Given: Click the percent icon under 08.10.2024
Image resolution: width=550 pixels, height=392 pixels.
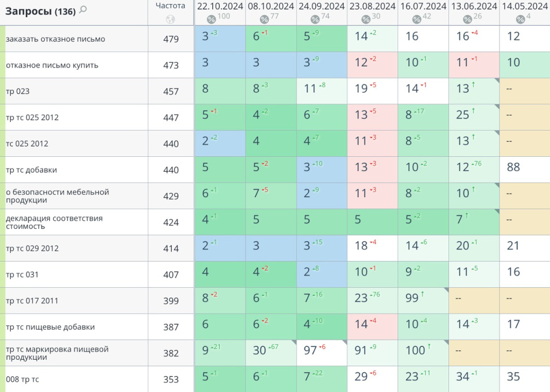Looking at the screenshot, I should click(x=264, y=19).
